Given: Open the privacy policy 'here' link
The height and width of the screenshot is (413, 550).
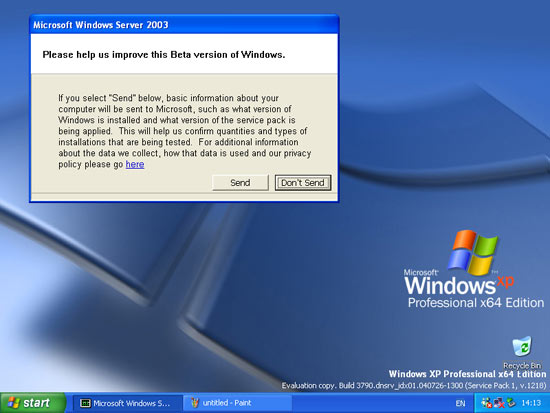Looking at the screenshot, I should coord(135,164).
